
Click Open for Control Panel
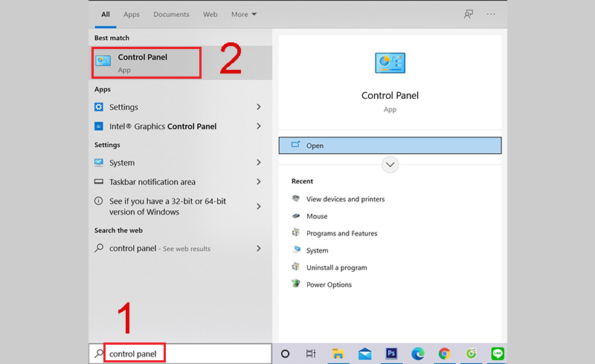tap(390, 146)
